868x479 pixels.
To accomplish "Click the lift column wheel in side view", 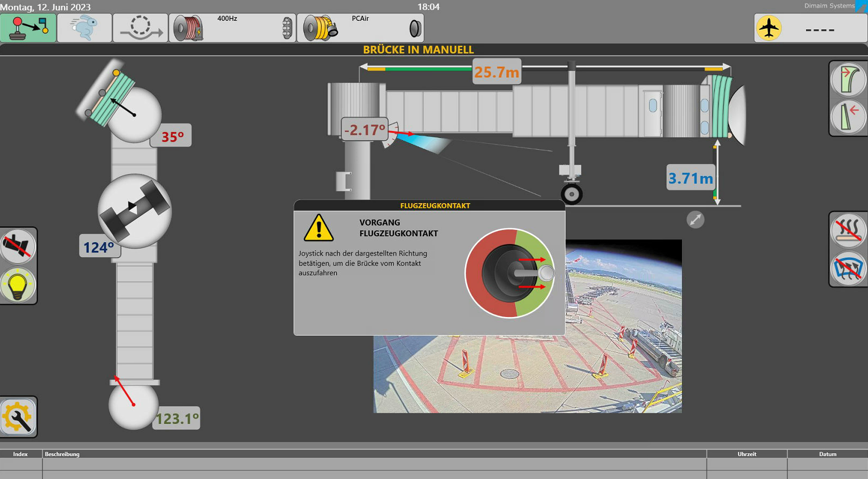I will tap(572, 194).
